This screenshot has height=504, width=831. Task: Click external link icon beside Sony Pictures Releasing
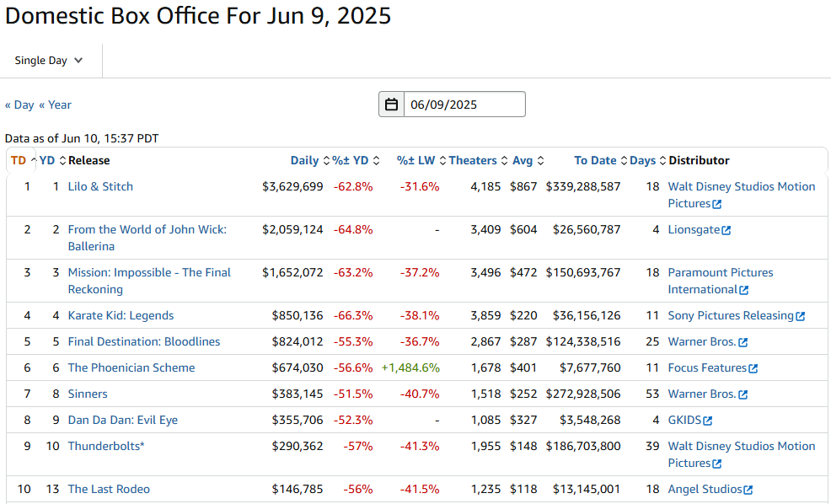[801, 316]
